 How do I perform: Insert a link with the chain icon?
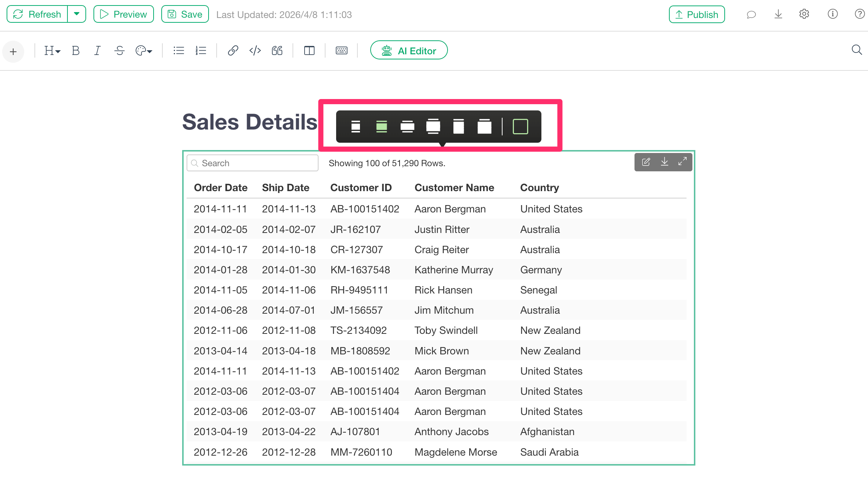click(233, 51)
